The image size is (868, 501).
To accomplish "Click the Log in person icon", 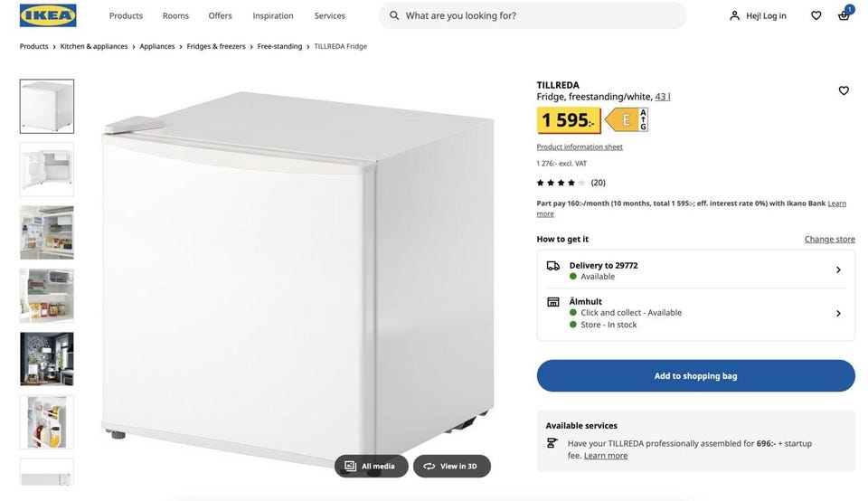I will 735,15.
